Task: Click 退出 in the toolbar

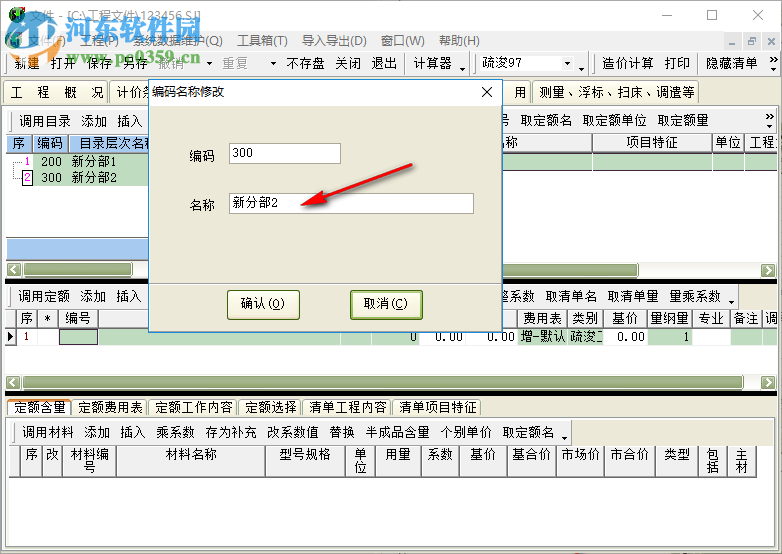Action: pyautogui.click(x=384, y=63)
